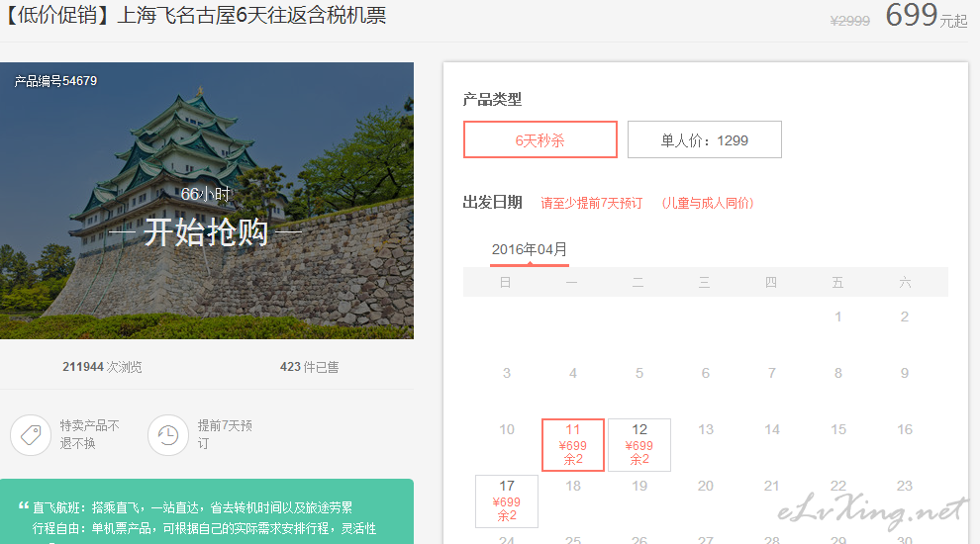The image size is (980, 544).
Task: Click the crossed-out ¥2999 original price
Action: tap(850, 21)
